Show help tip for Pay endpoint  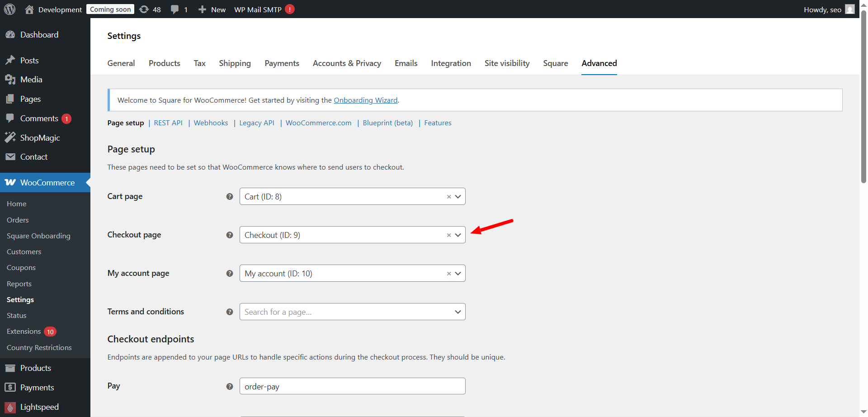click(x=230, y=386)
